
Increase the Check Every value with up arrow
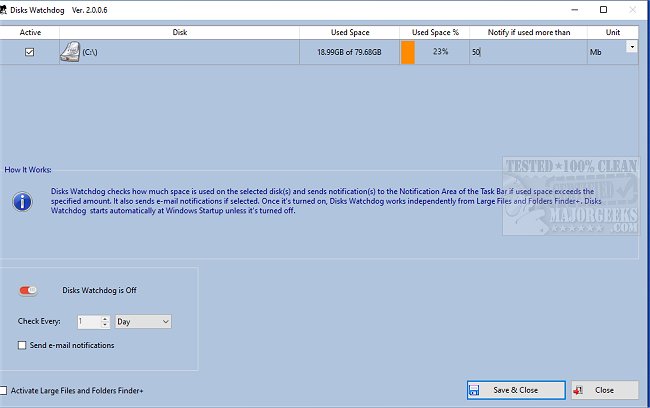(x=105, y=319)
